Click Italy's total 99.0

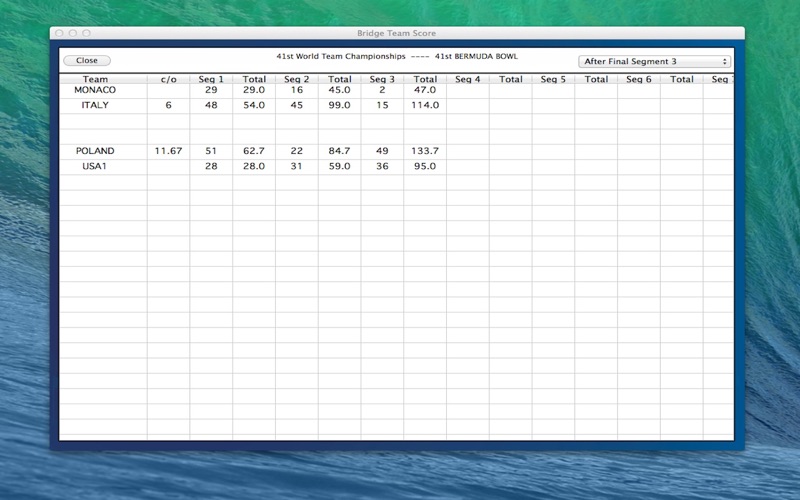(339, 105)
